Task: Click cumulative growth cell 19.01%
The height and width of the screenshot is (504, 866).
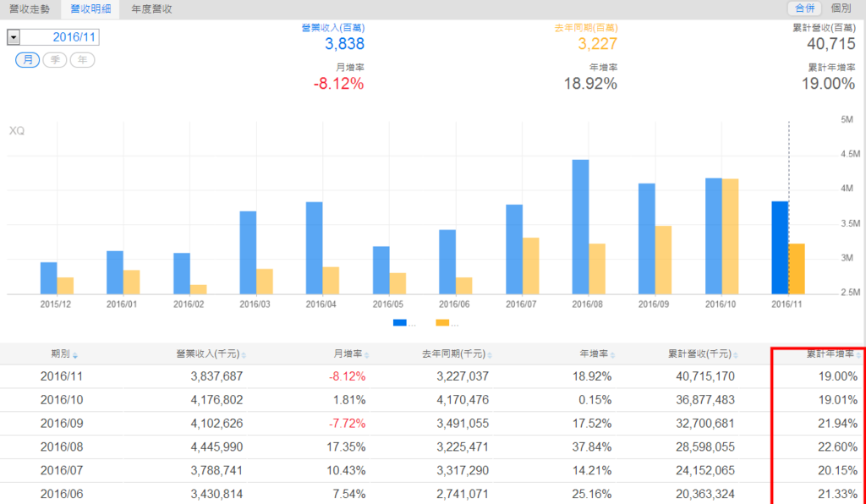Action: tap(838, 400)
